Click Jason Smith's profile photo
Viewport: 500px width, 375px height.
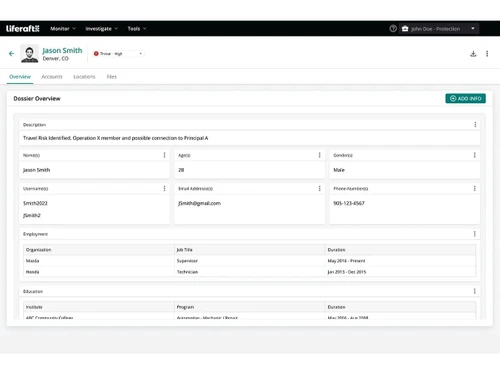click(29, 53)
